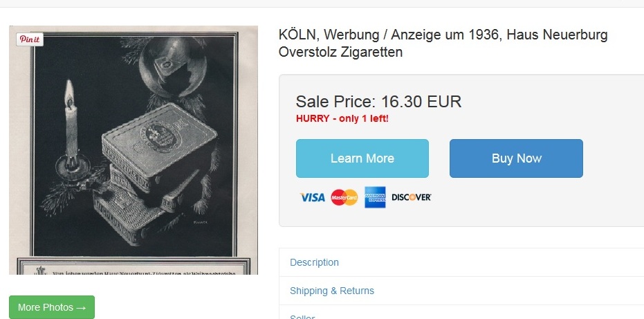
Task: Click the Sale Price 16.30 EUR text
Action: click(x=378, y=102)
